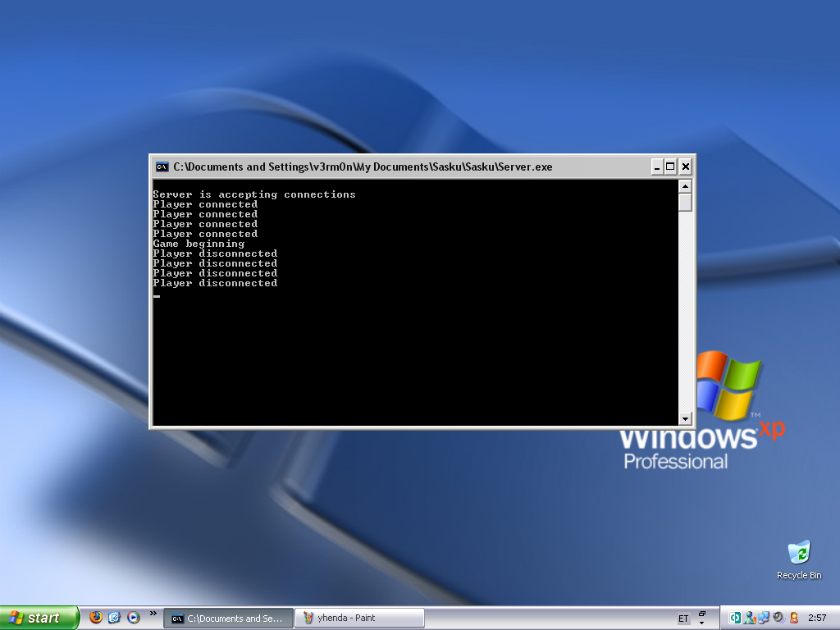The height and width of the screenshot is (630, 840).
Task: Click the console scrollbar up arrow
Action: pyautogui.click(x=685, y=186)
